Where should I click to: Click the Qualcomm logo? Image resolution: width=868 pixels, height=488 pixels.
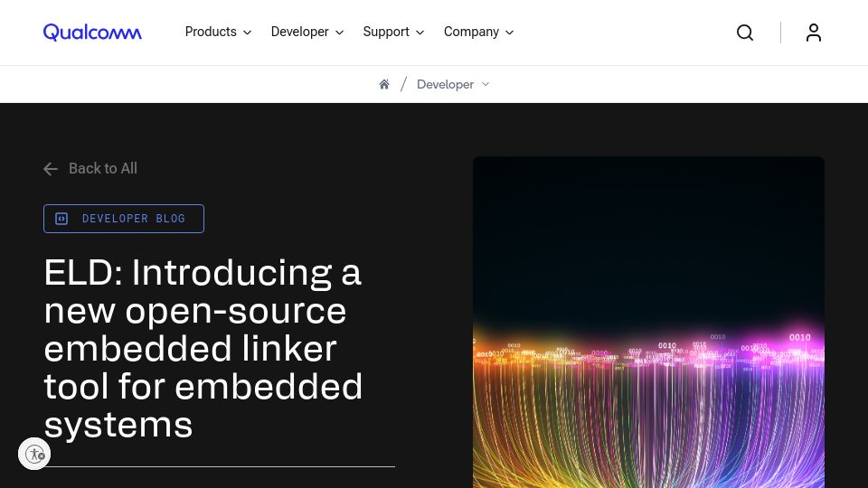point(92,33)
